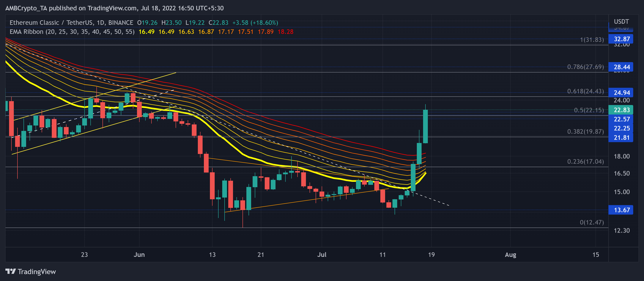The image size is (644, 281).
Task: Click the 32.87 price label
Action: (x=621, y=39)
